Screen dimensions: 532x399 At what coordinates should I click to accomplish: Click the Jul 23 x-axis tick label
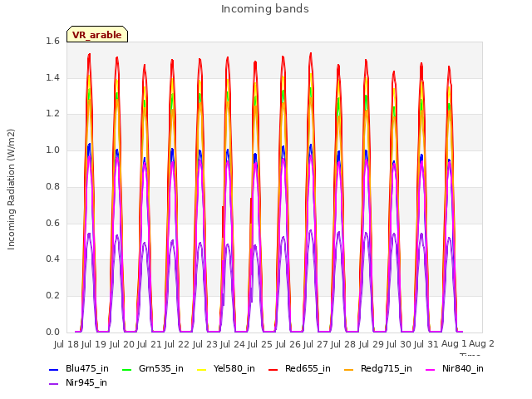tap(204, 344)
